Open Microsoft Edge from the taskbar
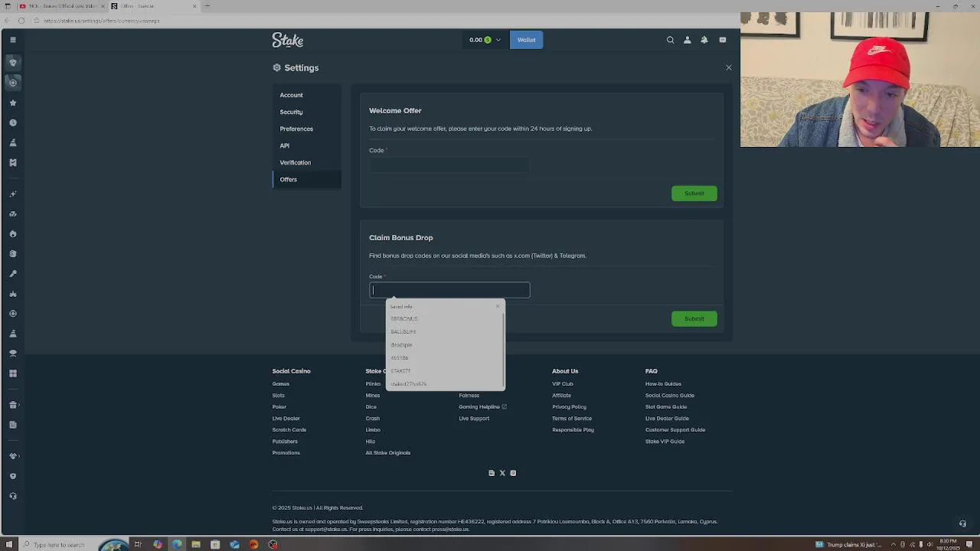 point(177,544)
